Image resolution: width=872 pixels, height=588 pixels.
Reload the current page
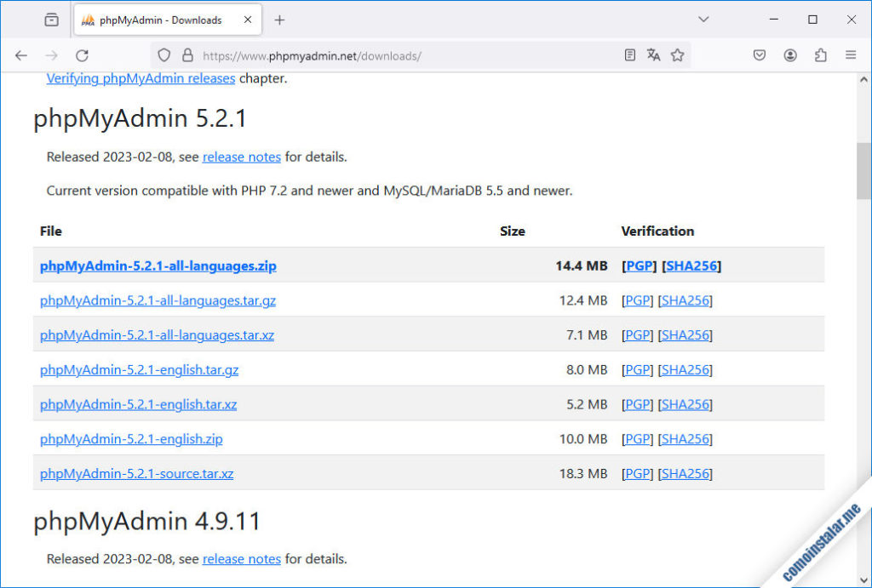(83, 55)
